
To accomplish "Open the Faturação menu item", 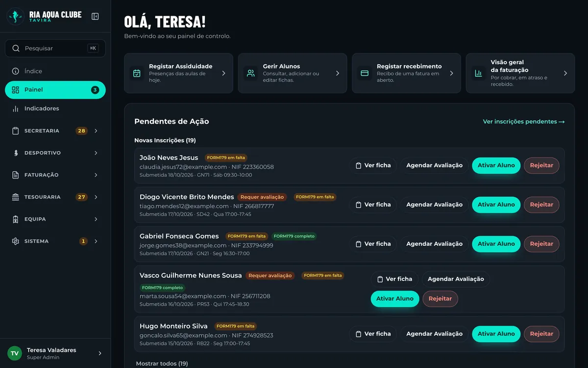I will coord(55,175).
